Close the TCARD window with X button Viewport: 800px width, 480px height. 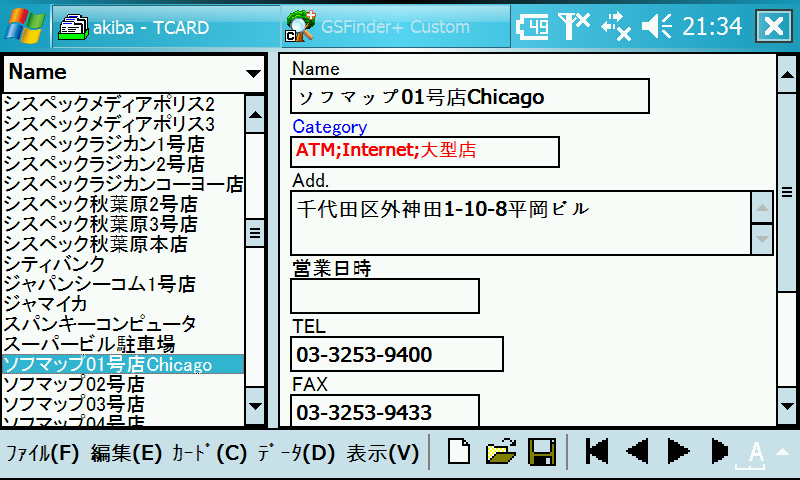point(774,26)
